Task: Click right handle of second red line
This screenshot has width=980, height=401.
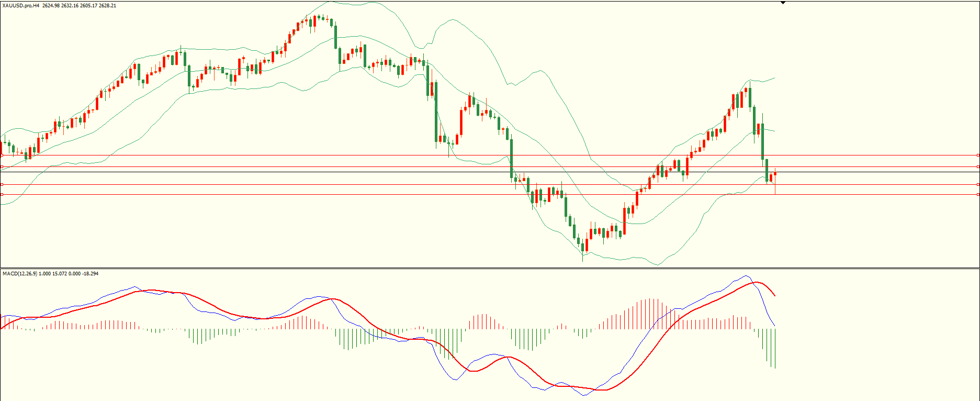Action: (x=978, y=167)
